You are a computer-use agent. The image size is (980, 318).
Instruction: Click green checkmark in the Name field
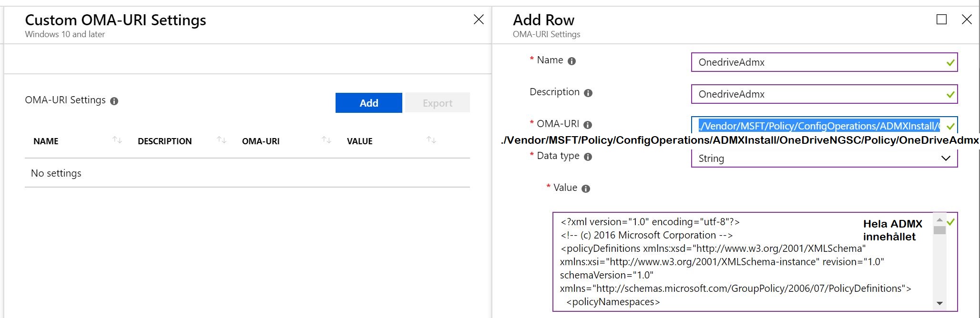click(x=950, y=62)
